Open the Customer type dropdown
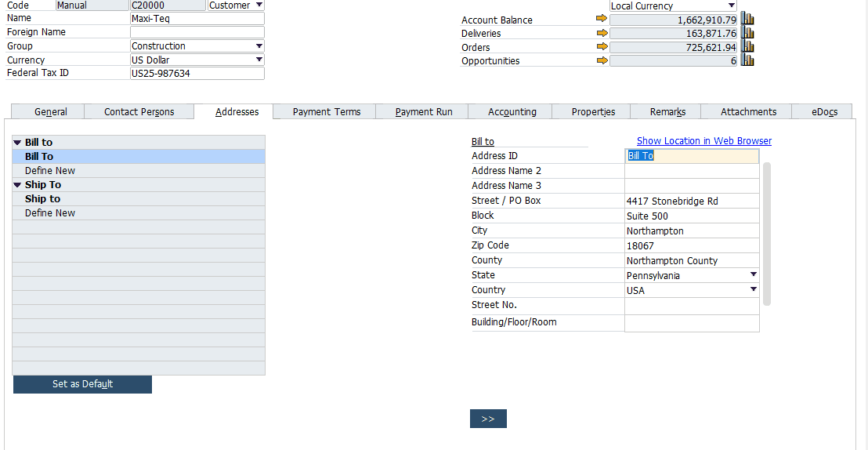Viewport: 868px width, 450px height. point(259,5)
